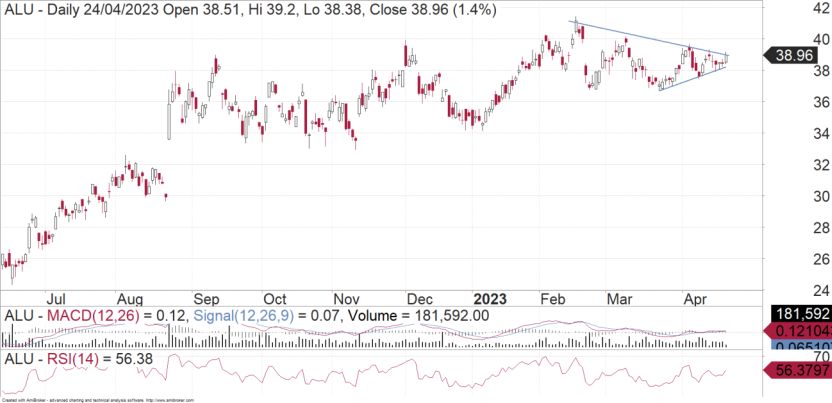832x403 pixels.
Task: Click the Volume = 181,592.00 label
Action: point(418,317)
